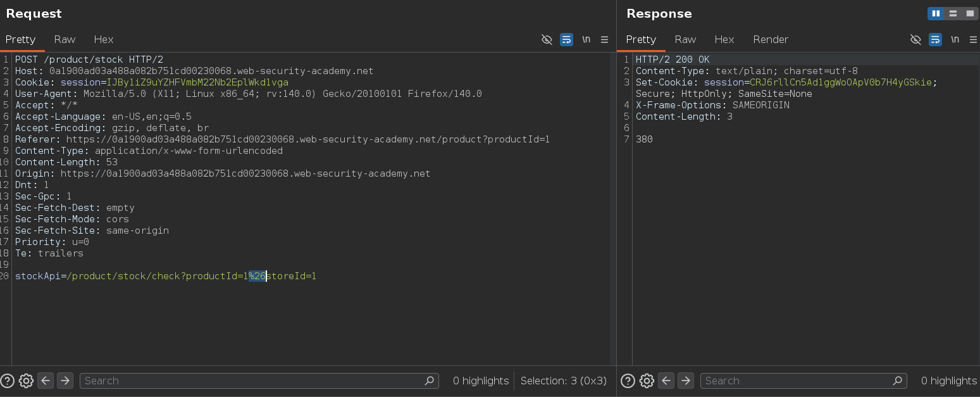Screen dimensions: 980x397
Task: Click the Response 'Content-Type: text/plain' line
Action: coord(747,71)
